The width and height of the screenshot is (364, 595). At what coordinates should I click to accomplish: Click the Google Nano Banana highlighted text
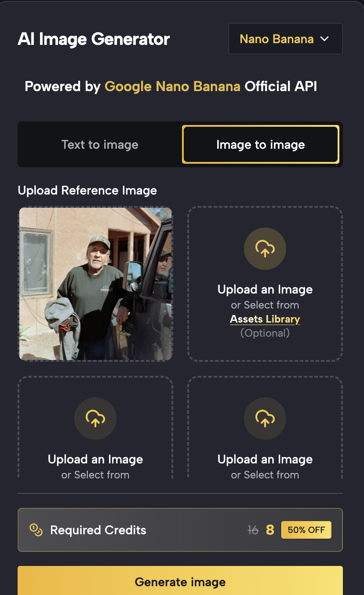click(172, 86)
